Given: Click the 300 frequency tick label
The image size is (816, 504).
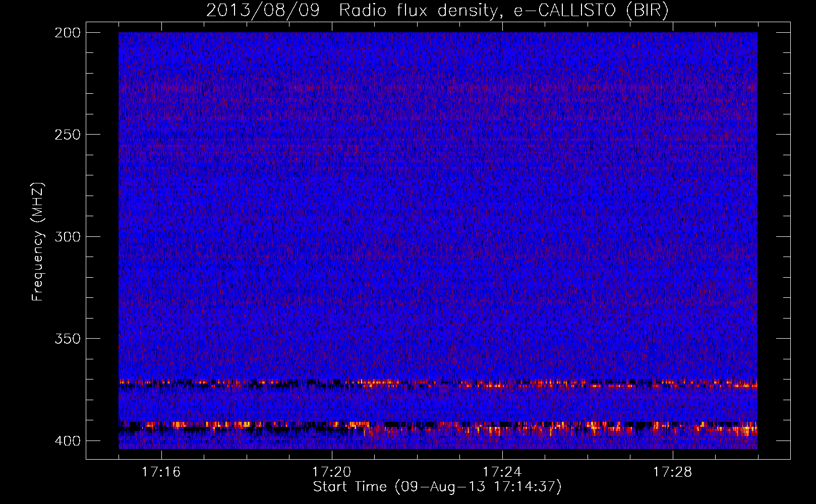Looking at the screenshot, I should [67, 237].
